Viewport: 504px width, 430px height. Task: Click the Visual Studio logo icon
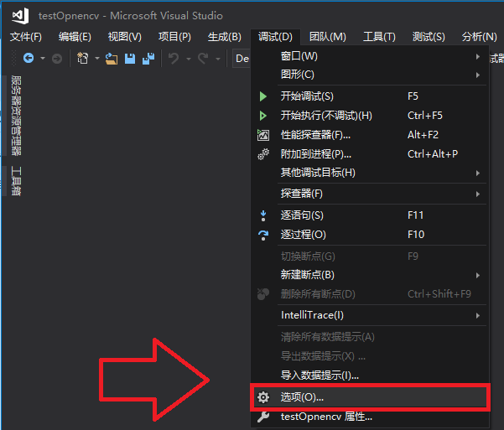21,16
